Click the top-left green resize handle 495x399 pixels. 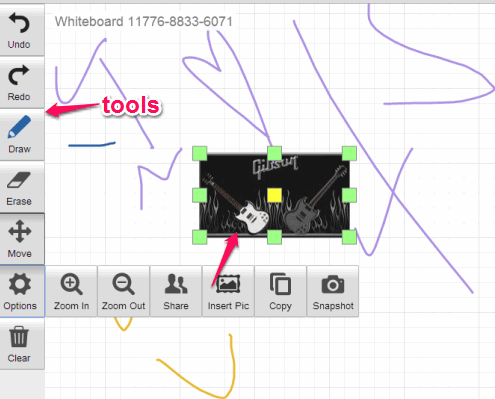pos(200,153)
